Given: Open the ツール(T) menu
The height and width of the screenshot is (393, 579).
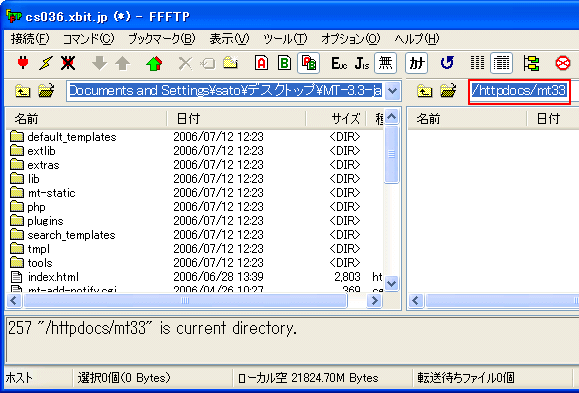Looking at the screenshot, I should pos(285,39).
